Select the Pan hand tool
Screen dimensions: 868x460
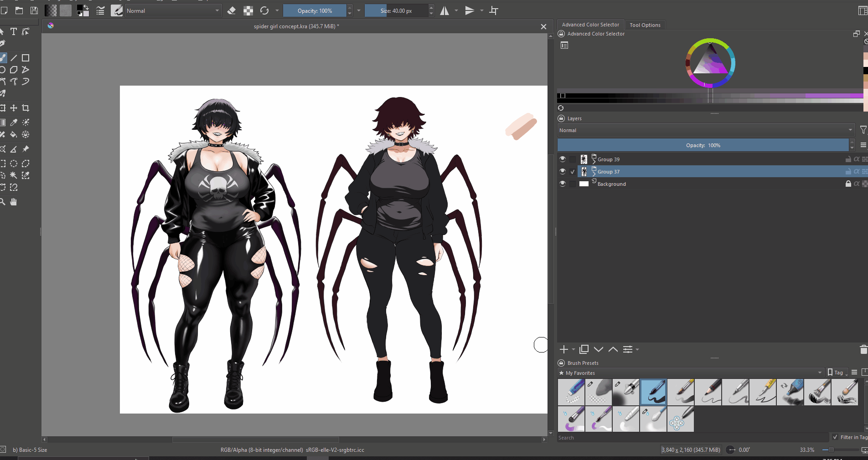[x=14, y=202]
